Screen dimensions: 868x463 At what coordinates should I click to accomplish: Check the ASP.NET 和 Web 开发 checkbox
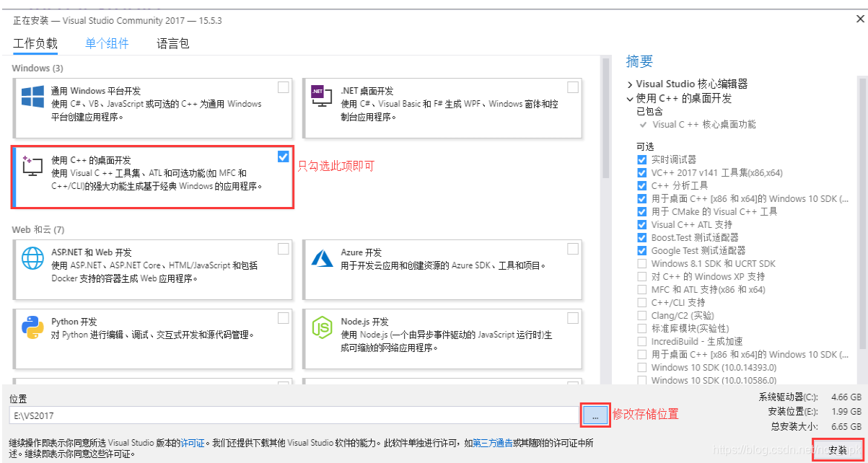pyautogui.click(x=284, y=249)
